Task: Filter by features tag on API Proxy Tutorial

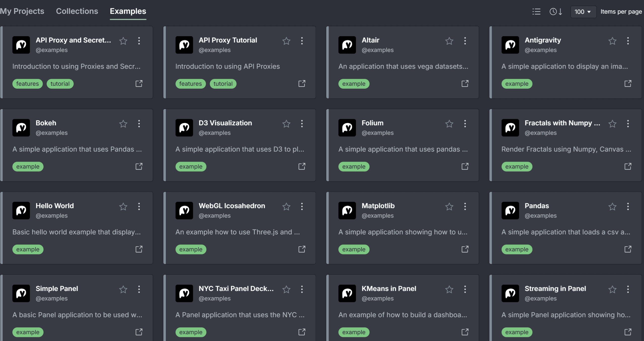Action: click(190, 84)
